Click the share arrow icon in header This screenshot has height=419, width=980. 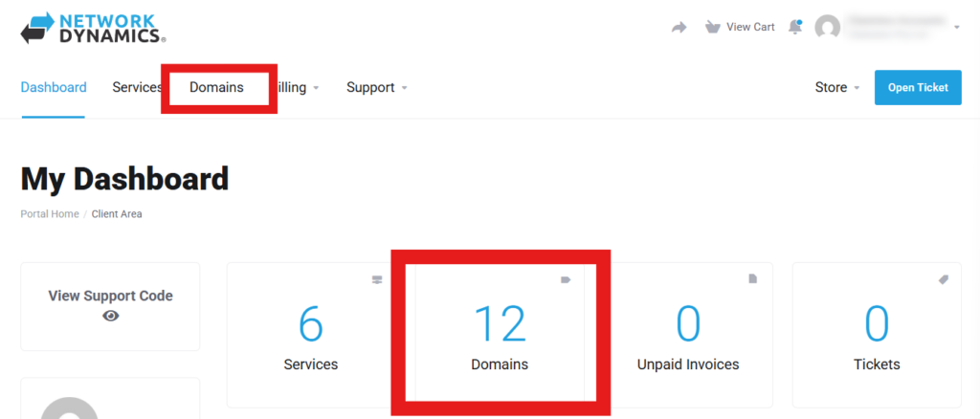679,28
